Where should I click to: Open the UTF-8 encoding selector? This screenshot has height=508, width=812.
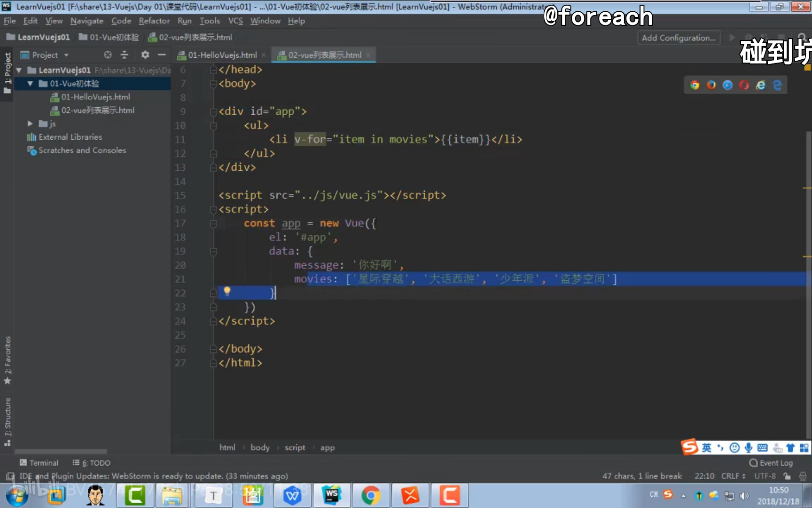[765, 476]
